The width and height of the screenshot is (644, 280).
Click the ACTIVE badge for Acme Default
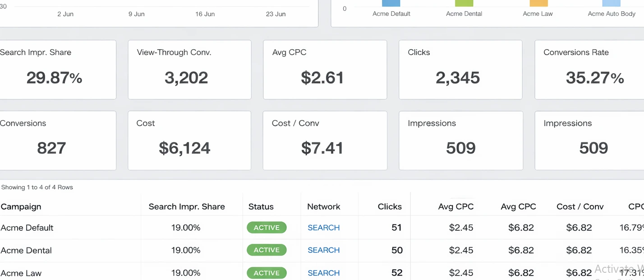pyautogui.click(x=266, y=228)
